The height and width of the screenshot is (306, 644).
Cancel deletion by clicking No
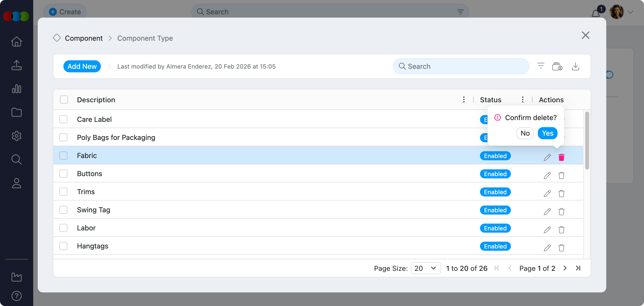pyautogui.click(x=525, y=133)
